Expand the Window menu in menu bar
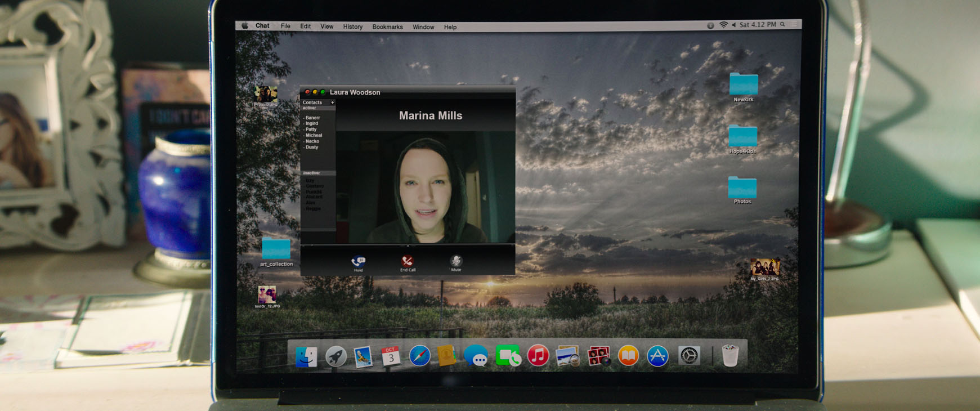980x411 pixels. click(423, 27)
